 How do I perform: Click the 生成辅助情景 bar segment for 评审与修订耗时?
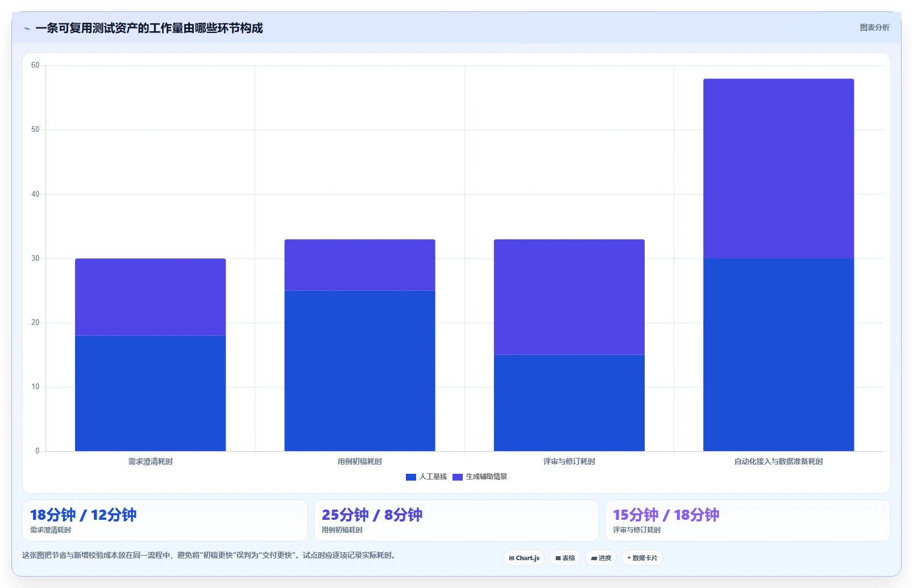(x=569, y=297)
